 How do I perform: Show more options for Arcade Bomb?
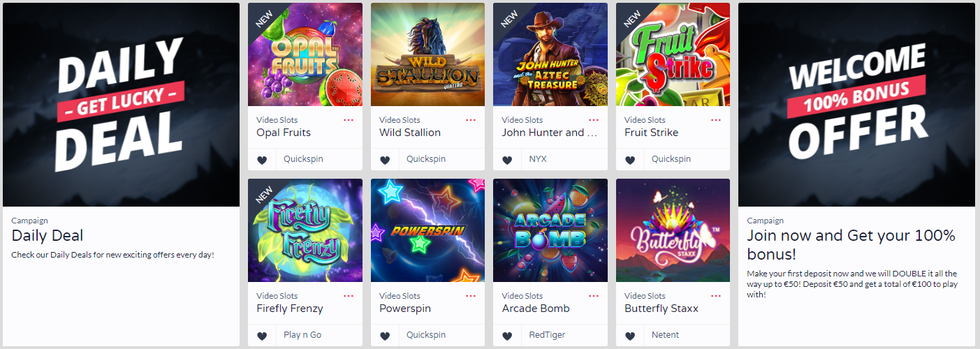pos(594,296)
